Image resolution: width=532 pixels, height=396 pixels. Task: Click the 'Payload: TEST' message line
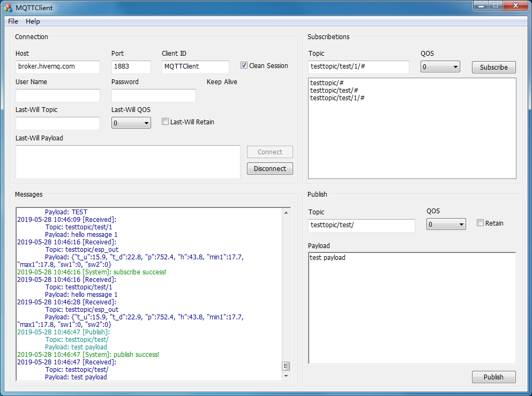[x=66, y=212]
